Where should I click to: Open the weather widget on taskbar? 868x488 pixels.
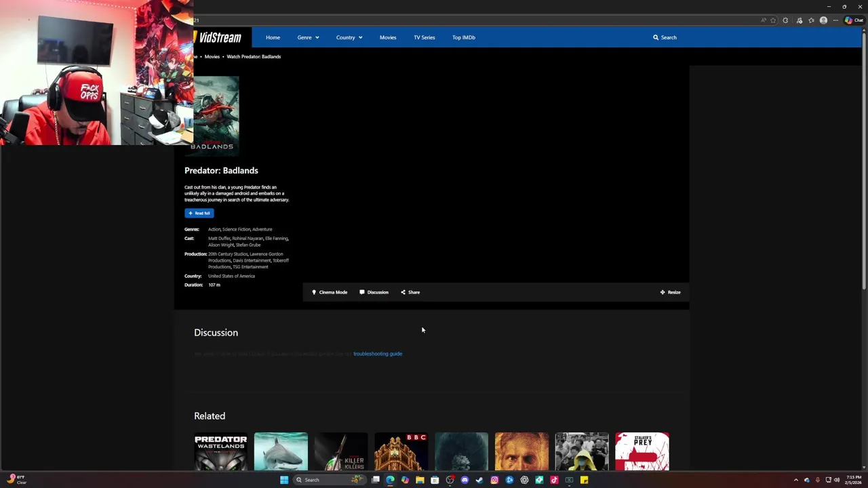tap(16, 480)
